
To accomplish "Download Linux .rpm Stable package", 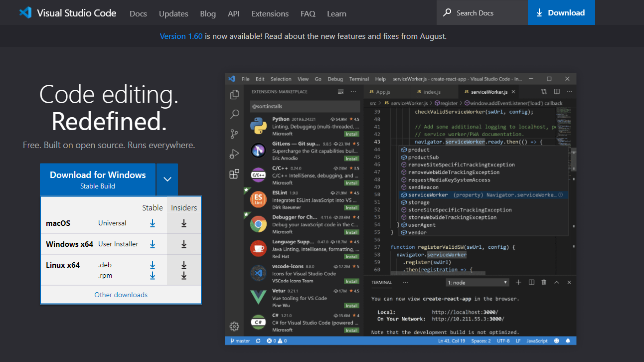I will [153, 276].
